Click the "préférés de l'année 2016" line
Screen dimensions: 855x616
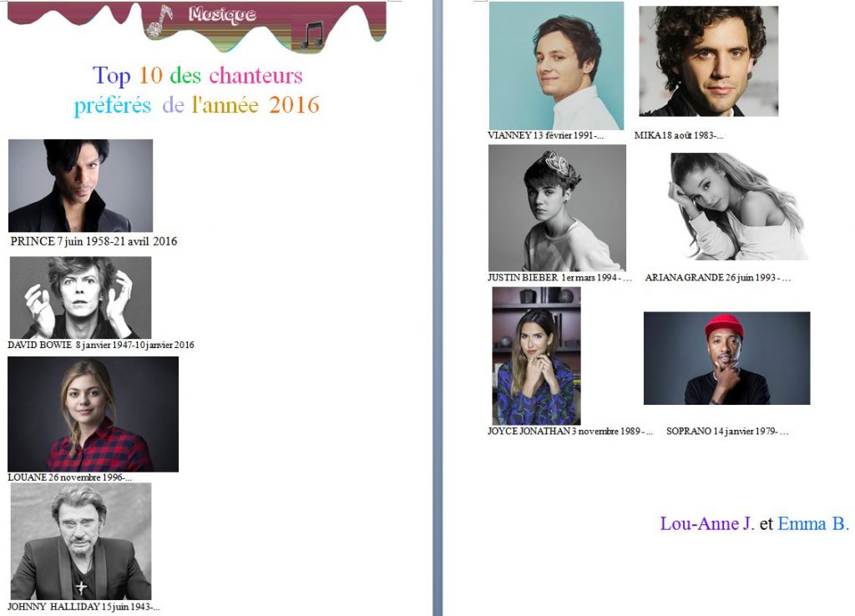click(x=197, y=104)
